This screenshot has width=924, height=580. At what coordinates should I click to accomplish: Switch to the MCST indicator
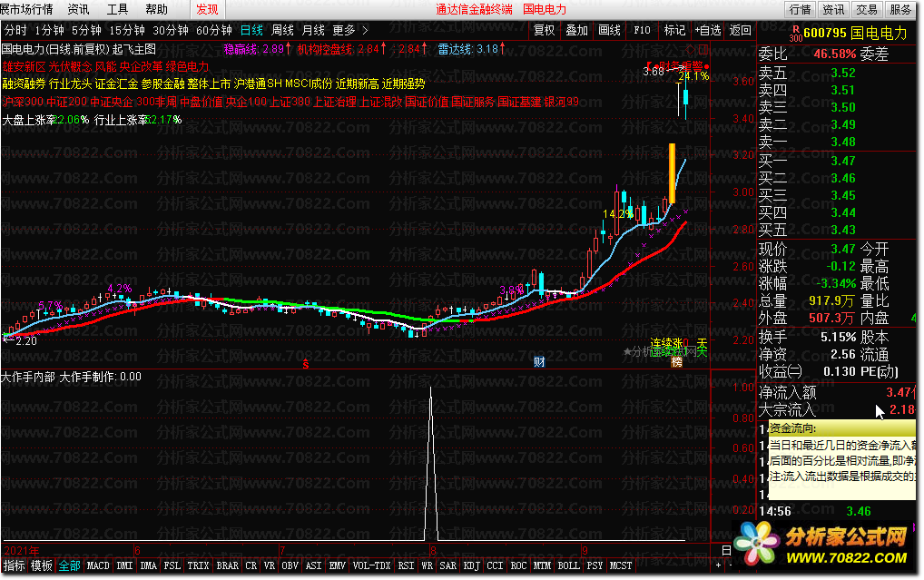point(621,565)
